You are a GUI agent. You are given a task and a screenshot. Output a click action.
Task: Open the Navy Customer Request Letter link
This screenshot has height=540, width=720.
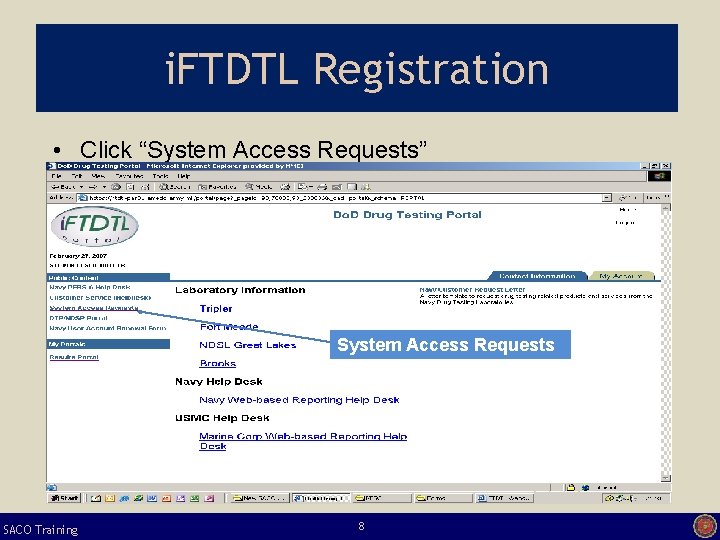pyautogui.click(x=472, y=290)
